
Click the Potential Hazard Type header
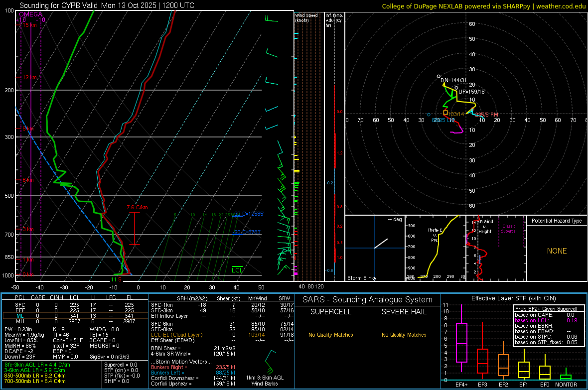[557, 221]
